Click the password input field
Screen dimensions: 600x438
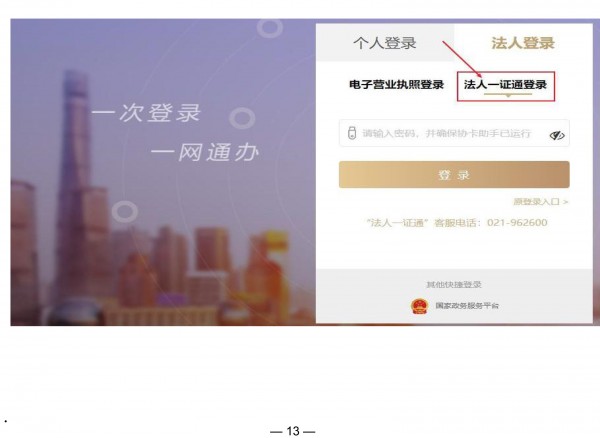pyautogui.click(x=454, y=133)
